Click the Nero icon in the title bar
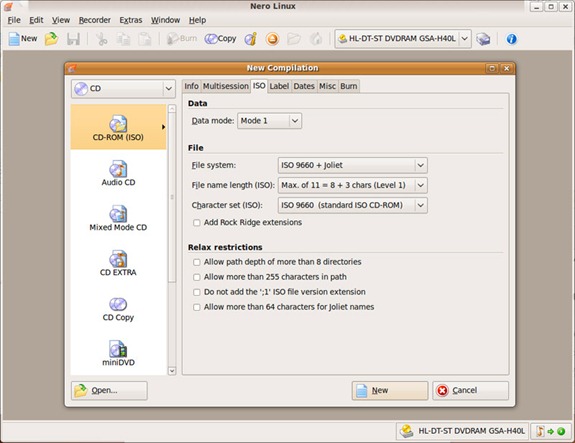Image resolution: width=575 pixels, height=443 pixels. coord(8,6)
